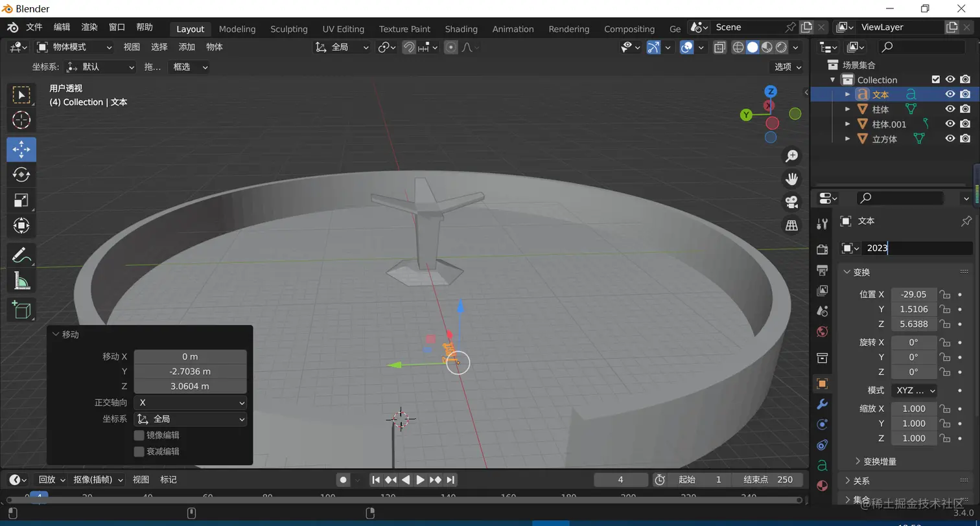Click the 添加 menu in viewport header

pos(187,47)
